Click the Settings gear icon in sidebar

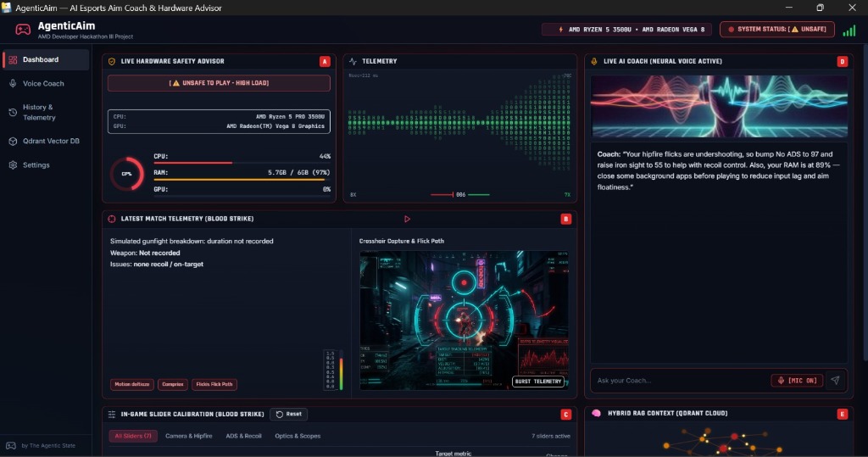(13, 165)
